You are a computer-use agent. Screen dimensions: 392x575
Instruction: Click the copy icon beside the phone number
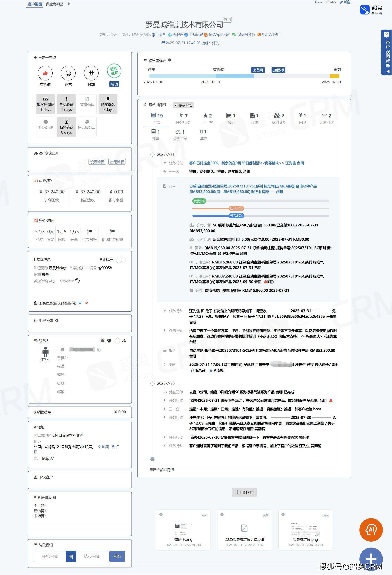pos(99,350)
